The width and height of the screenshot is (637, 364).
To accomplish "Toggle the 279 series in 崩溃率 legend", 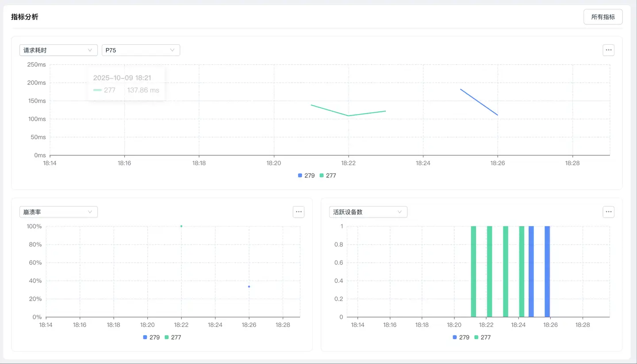I will (x=151, y=337).
